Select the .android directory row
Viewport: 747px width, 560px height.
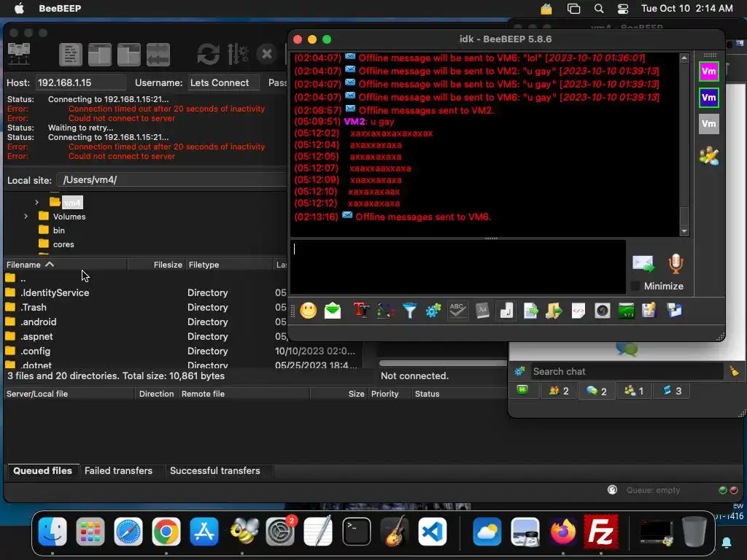145,322
